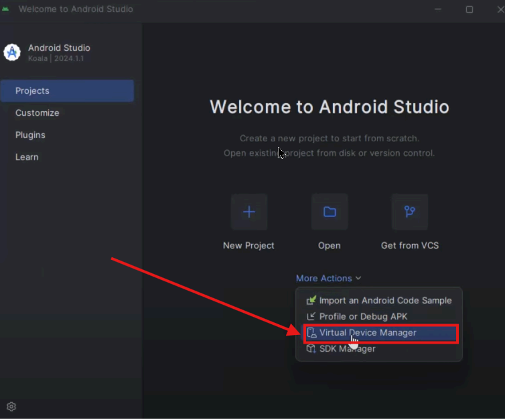This screenshot has width=505, height=420.
Task: Click the Android Studio name in sidebar
Action: [x=59, y=48]
